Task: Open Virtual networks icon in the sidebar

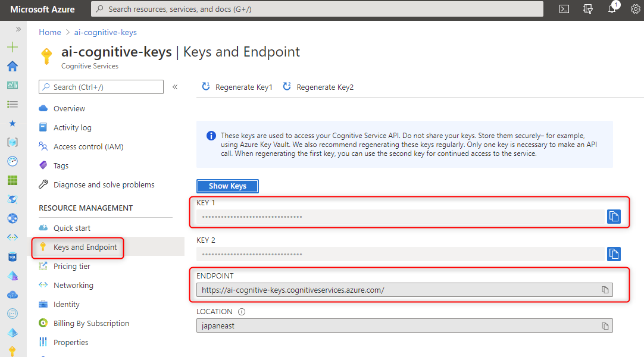Action: click(12, 237)
